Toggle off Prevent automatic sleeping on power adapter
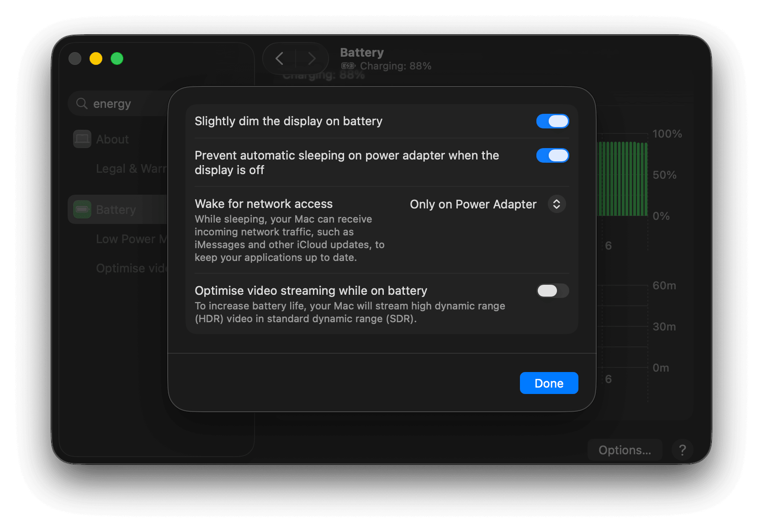The width and height of the screenshot is (763, 532). click(552, 155)
